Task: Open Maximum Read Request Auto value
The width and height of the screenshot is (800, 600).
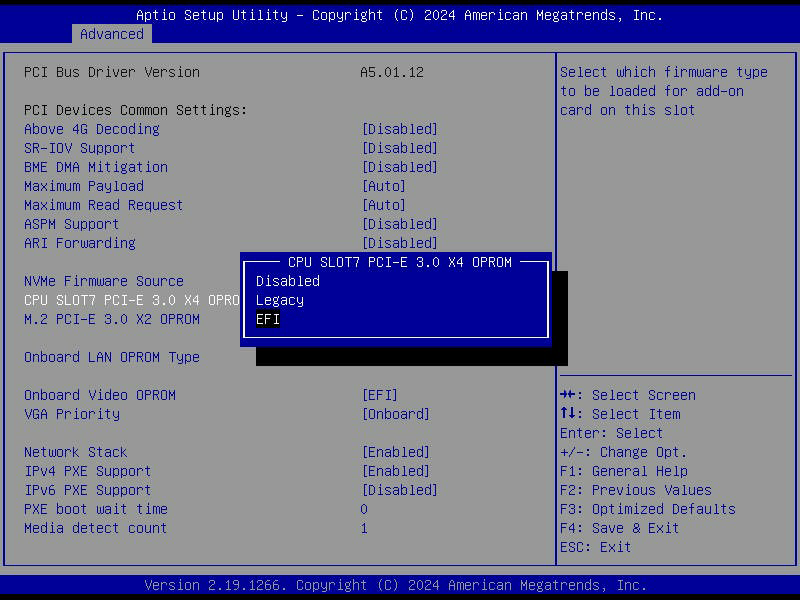Action: click(x=384, y=205)
